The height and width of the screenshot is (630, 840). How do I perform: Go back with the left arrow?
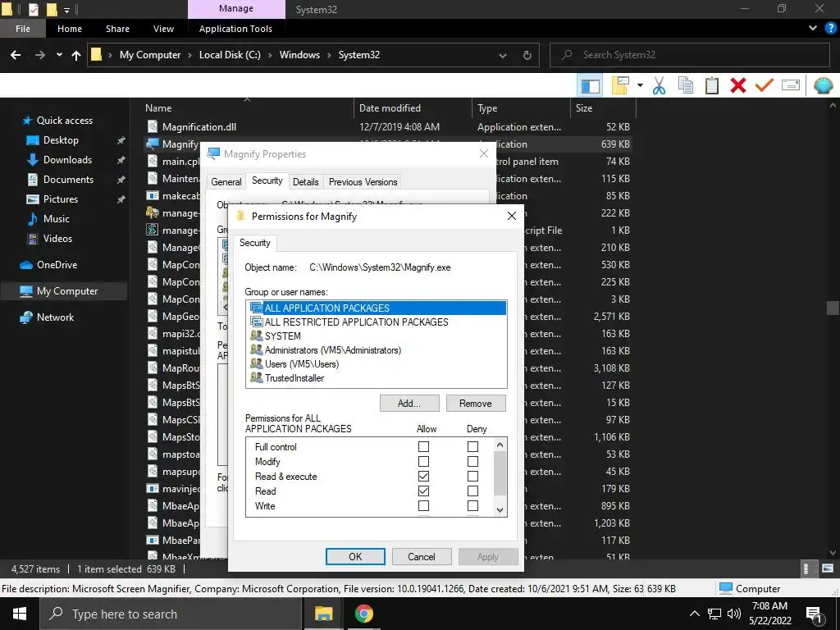click(x=16, y=55)
